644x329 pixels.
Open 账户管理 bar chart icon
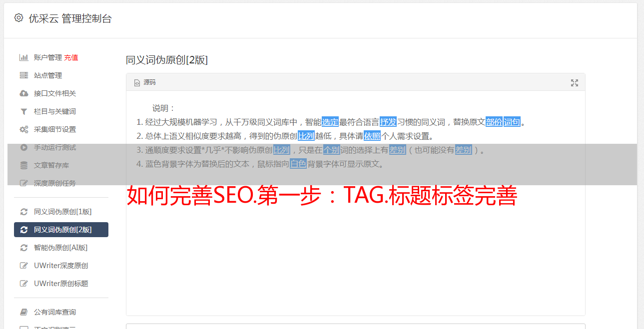(x=23, y=57)
